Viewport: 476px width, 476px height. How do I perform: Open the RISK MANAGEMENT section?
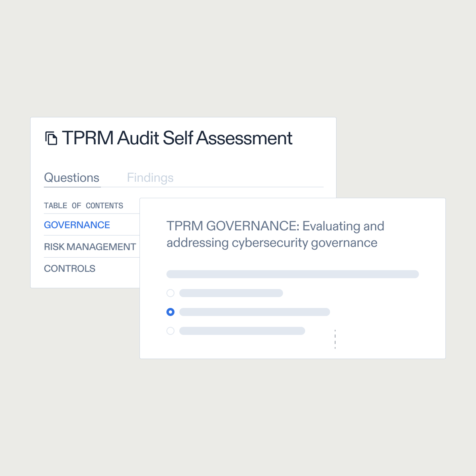[x=90, y=246]
